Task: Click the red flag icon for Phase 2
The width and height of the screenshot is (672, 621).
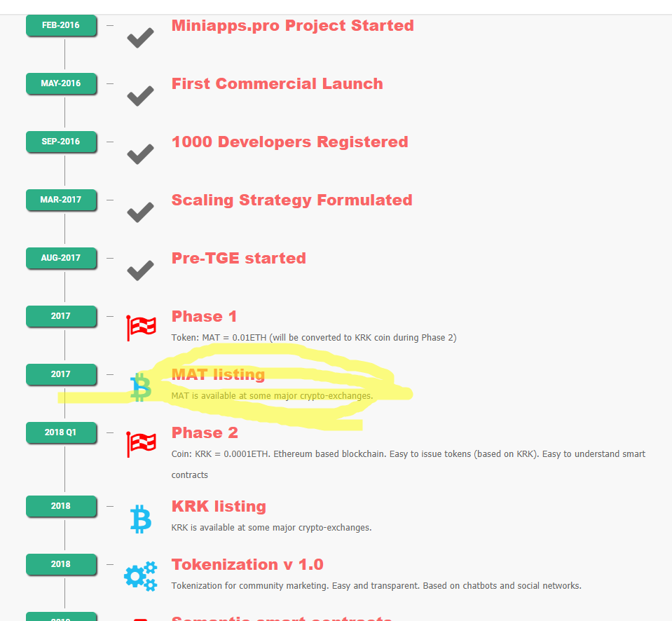Action: pyautogui.click(x=141, y=444)
